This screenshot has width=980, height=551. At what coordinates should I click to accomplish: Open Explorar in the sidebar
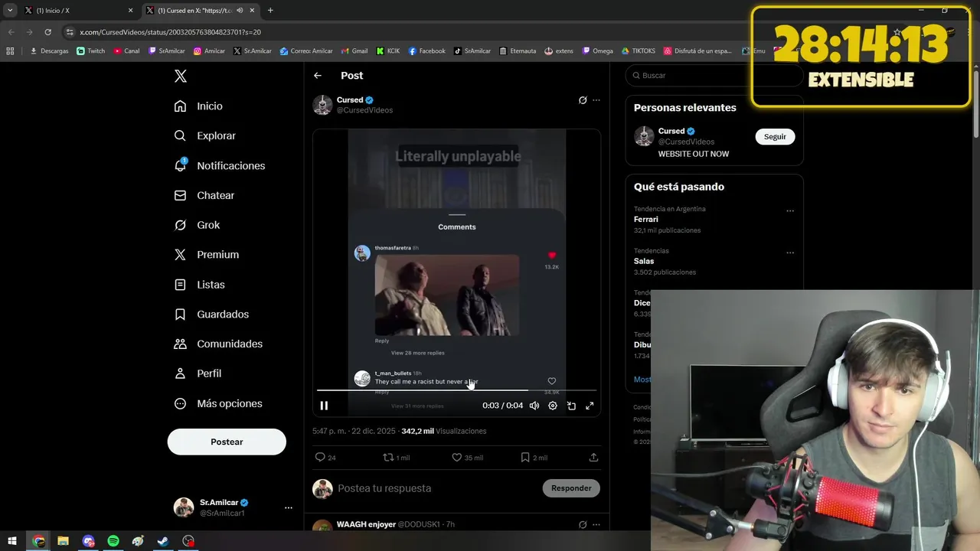205,135
